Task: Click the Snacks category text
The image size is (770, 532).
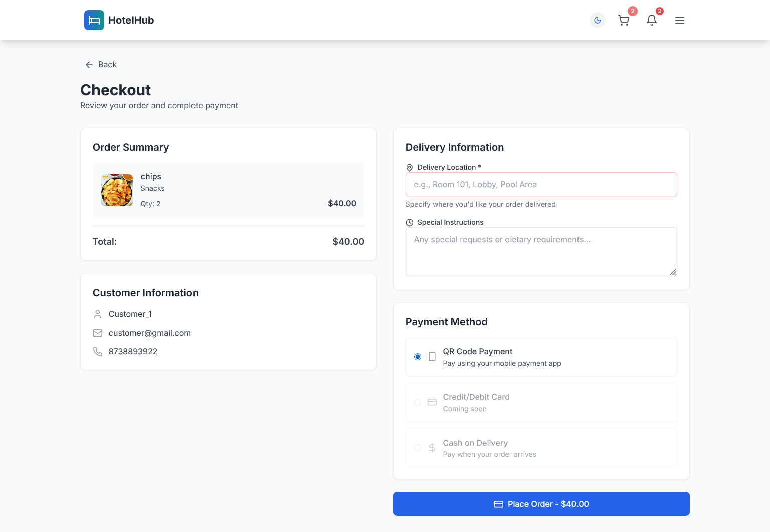Action: pos(153,189)
